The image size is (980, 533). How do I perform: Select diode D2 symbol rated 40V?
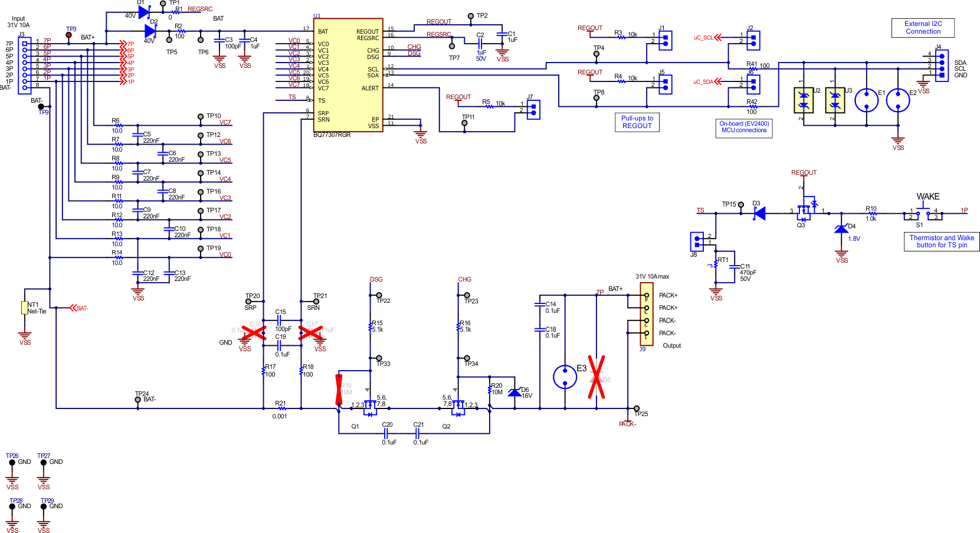[150, 31]
